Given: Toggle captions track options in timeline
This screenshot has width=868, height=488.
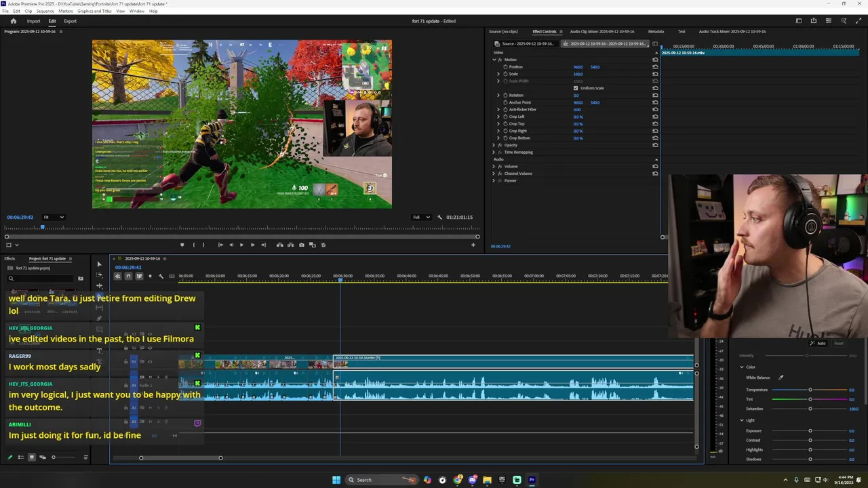Looking at the screenshot, I should (x=172, y=276).
